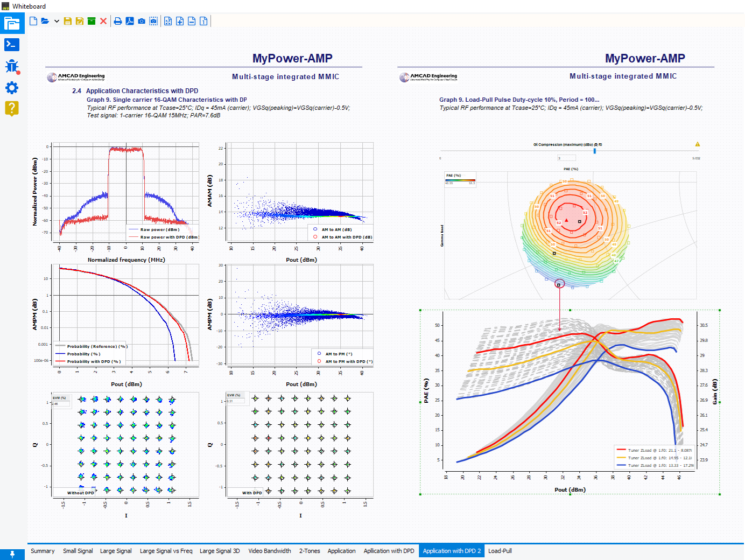Click the fit-to-page icon

pos(168,21)
